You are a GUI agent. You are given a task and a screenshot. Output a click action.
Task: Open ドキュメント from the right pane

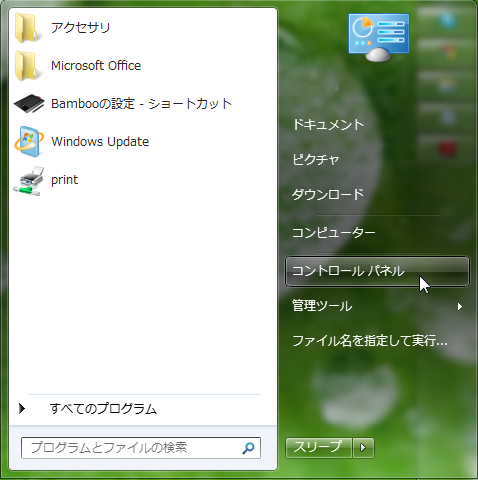point(328,125)
